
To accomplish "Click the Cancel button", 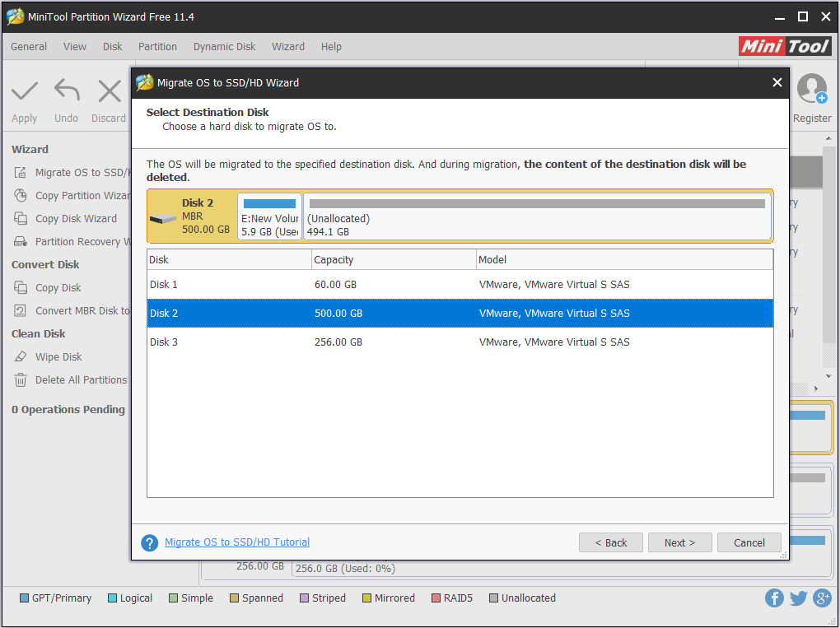I will 749,542.
